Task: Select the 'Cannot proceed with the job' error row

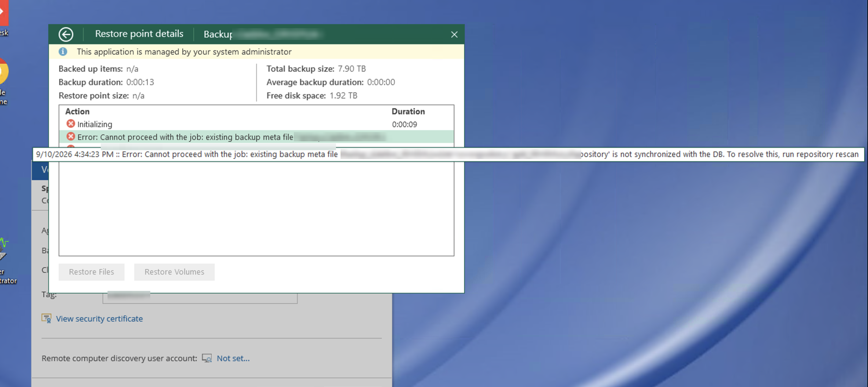Action: coord(256,137)
